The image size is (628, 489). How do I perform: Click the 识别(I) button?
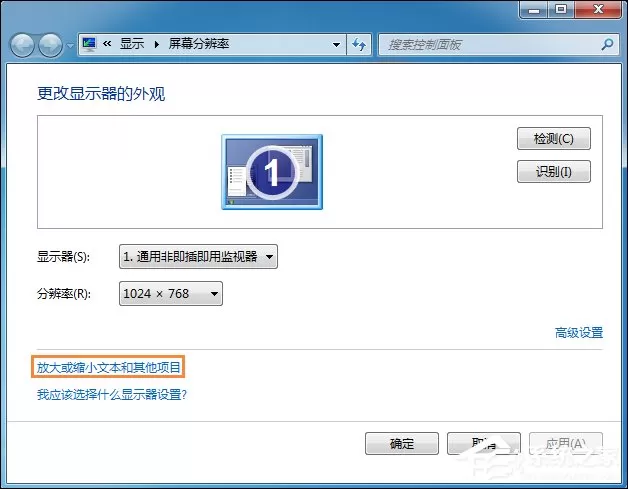pyautogui.click(x=554, y=171)
